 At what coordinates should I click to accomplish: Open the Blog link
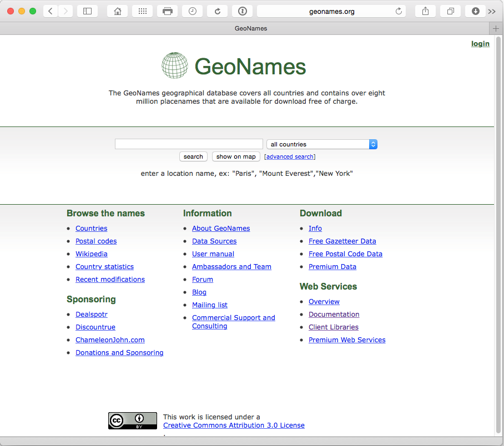[x=199, y=292]
